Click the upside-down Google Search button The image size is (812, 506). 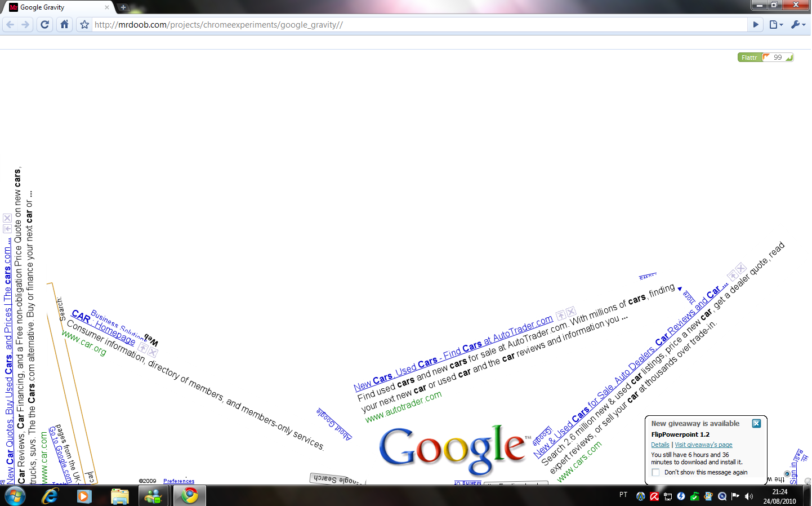click(x=337, y=480)
